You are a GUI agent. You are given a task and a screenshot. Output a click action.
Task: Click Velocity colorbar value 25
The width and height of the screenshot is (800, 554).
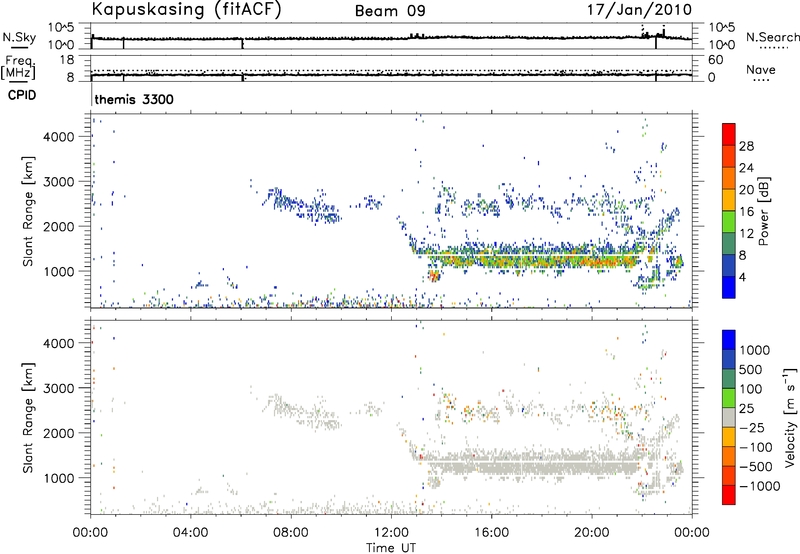coord(747,408)
